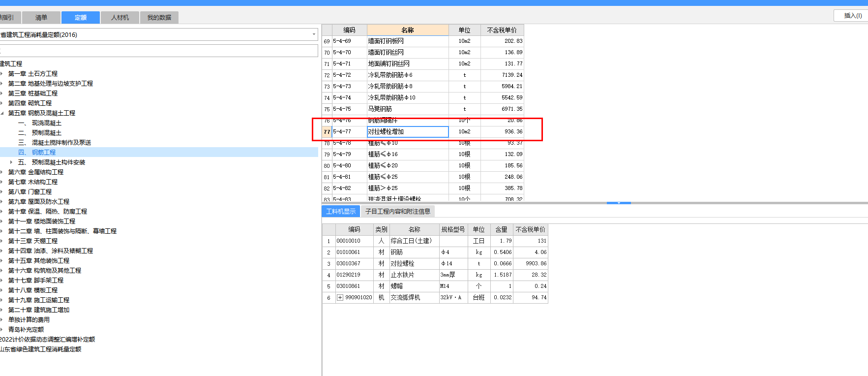The height and width of the screenshot is (376, 868).
Task: Select 第八章 门窗工程
Action: [30, 192]
